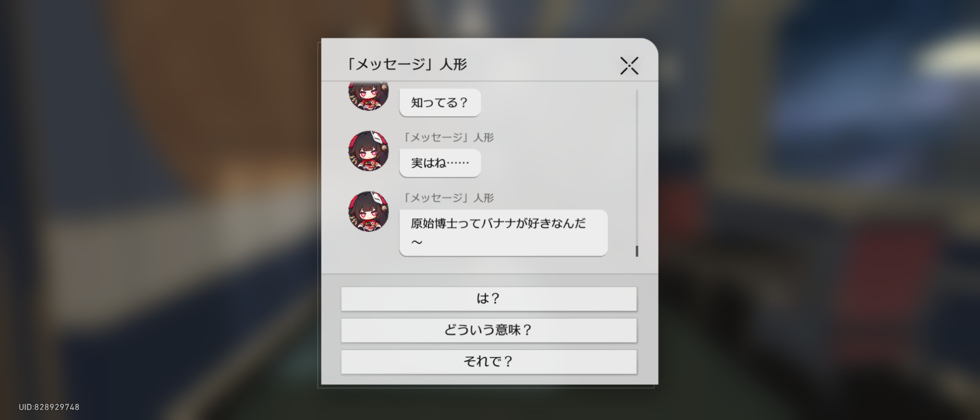The width and height of the screenshot is (980, 420).
Task: Click the dialog title 「メッセージ」人形
Action: click(406, 64)
